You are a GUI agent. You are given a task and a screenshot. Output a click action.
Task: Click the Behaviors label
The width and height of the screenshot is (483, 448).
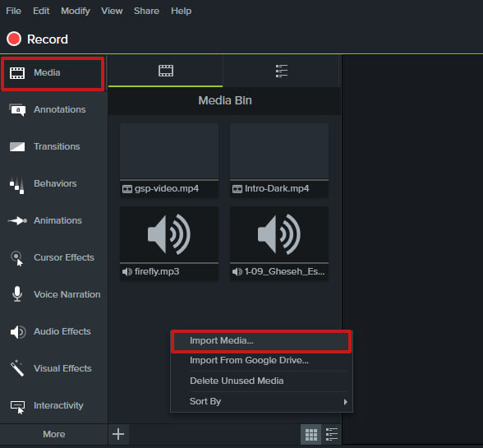[55, 184]
